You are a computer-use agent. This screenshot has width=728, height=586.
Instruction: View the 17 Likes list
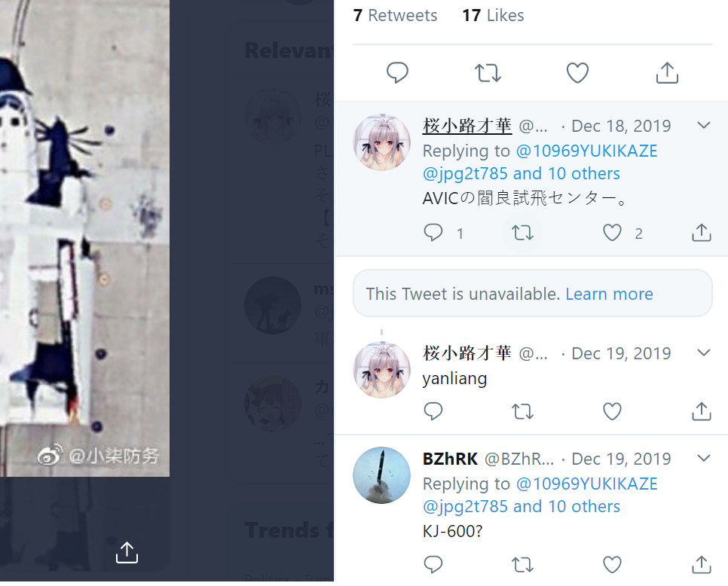[493, 15]
